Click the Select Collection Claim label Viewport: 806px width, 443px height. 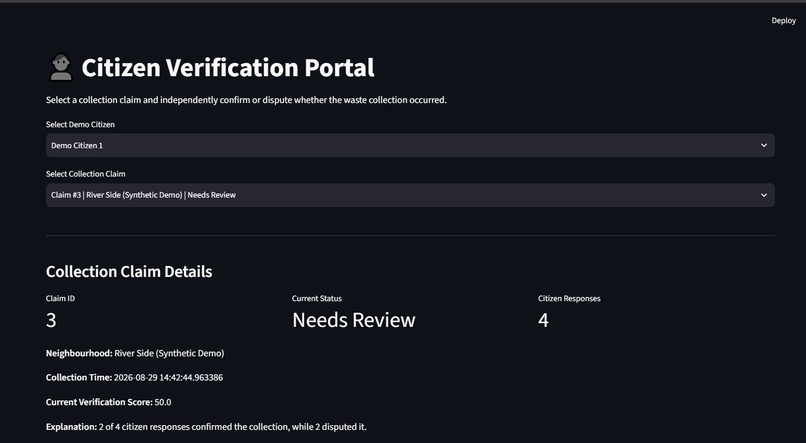pos(85,174)
